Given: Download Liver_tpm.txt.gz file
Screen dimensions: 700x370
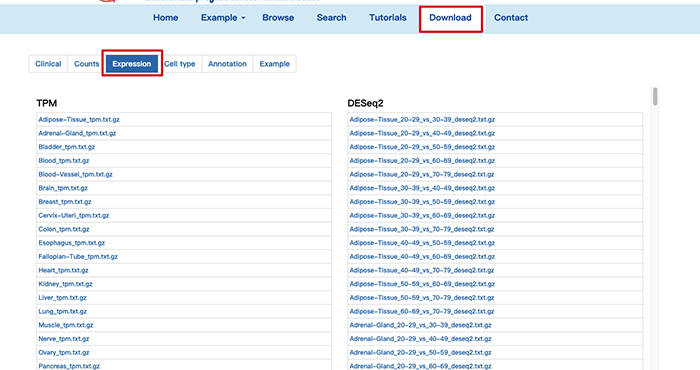Looking at the screenshot, I should click(62, 298).
